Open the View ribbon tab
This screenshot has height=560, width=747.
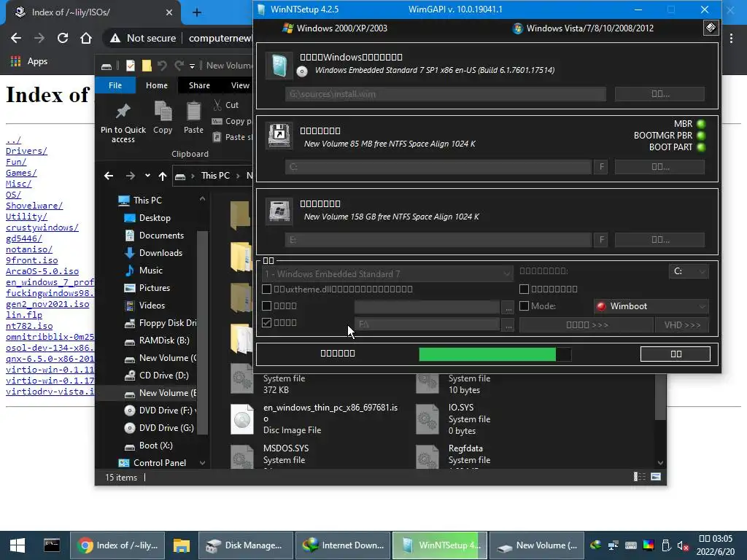239,85
